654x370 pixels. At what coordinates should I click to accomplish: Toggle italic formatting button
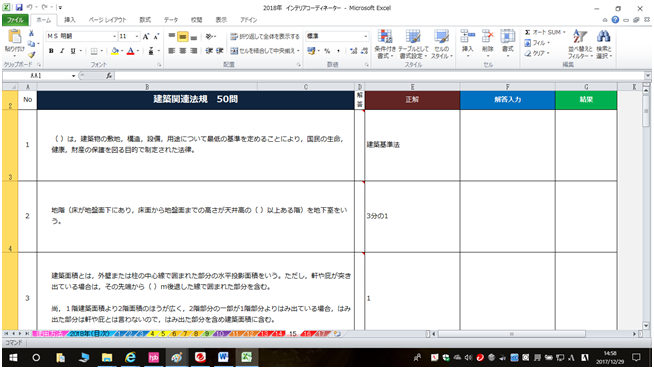pyautogui.click(x=62, y=51)
